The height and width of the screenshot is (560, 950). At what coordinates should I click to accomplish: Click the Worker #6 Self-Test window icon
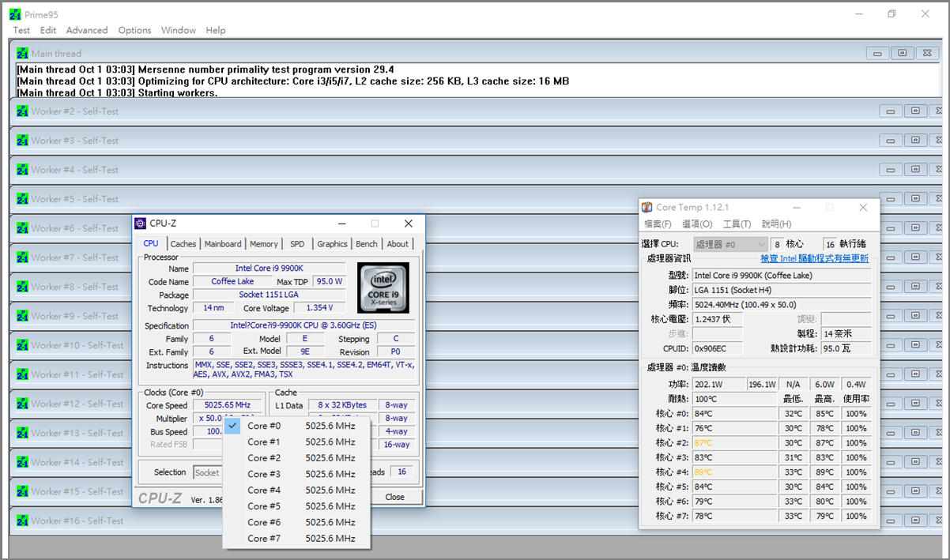(22, 228)
